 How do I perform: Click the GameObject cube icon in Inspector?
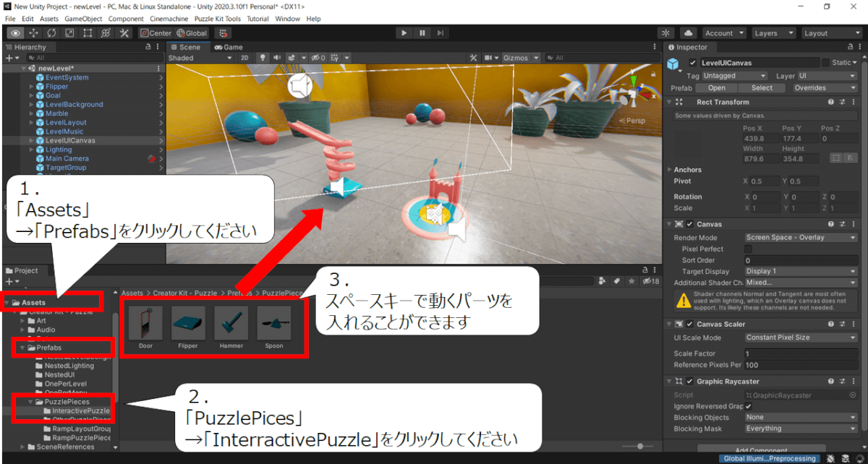[x=674, y=64]
